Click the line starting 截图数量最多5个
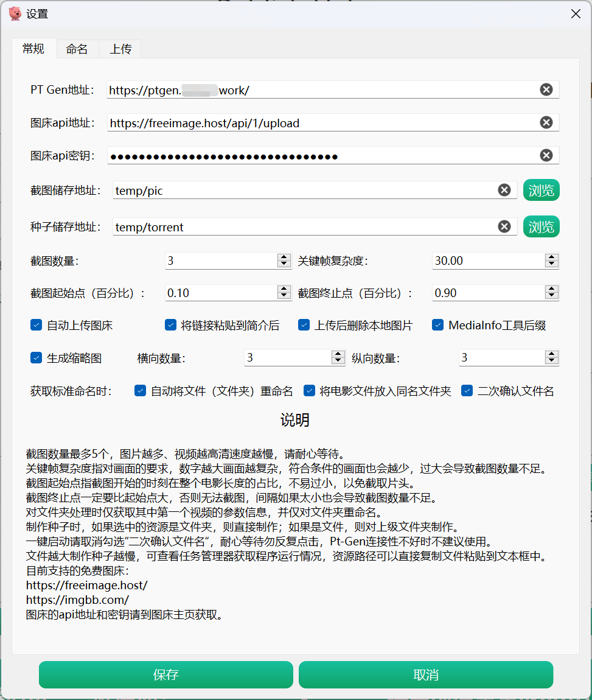This screenshot has height=700, width=592. 186,454
